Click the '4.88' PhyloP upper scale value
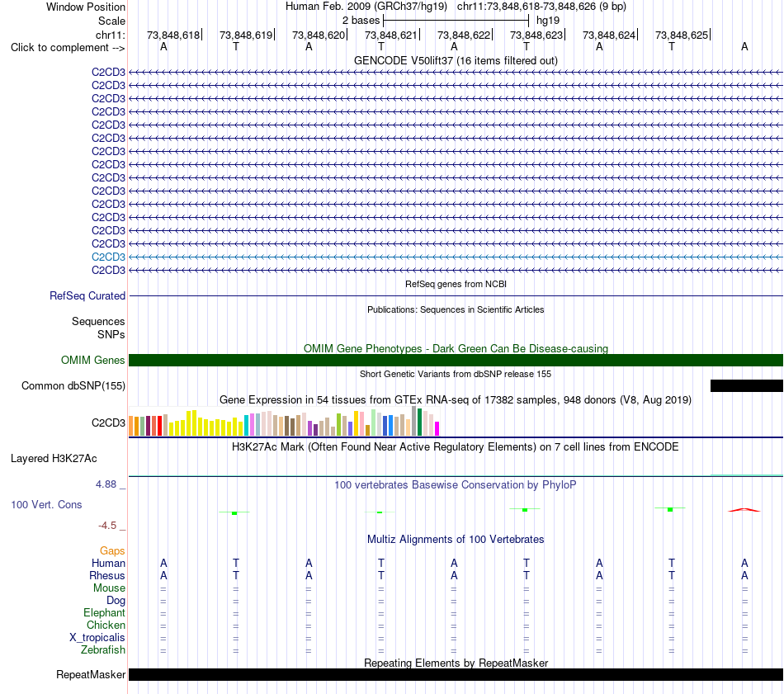 (x=106, y=484)
